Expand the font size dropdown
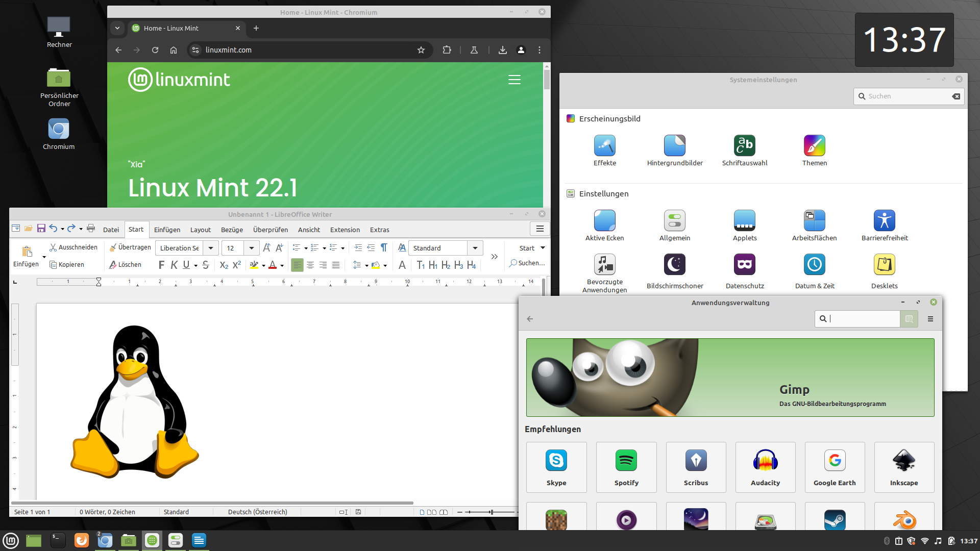Screen dimensions: 980x551 click(252, 248)
